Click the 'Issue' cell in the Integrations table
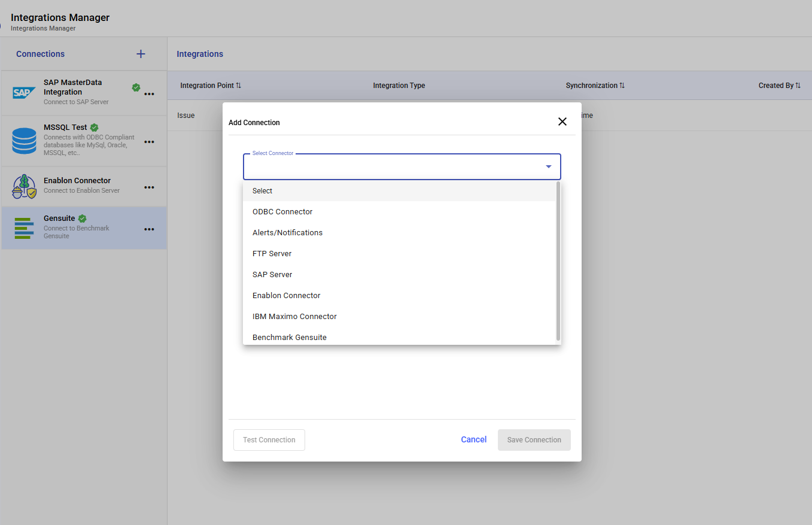This screenshot has height=525, width=812. point(186,116)
